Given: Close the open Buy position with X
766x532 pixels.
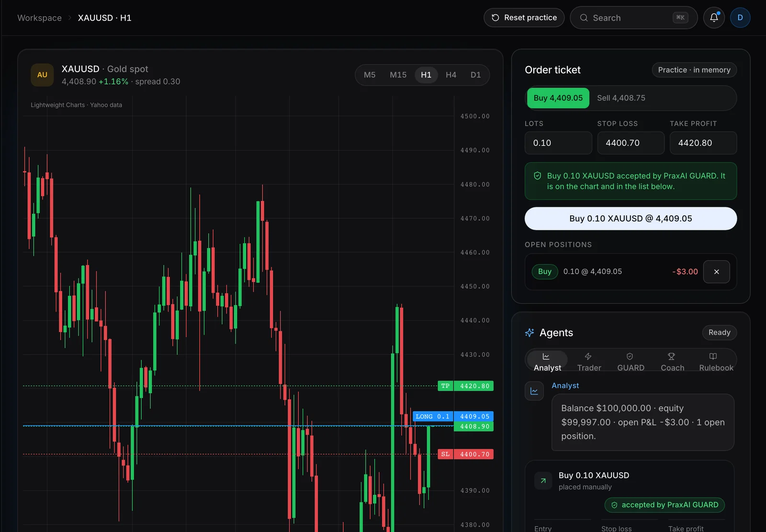Looking at the screenshot, I should [x=716, y=272].
